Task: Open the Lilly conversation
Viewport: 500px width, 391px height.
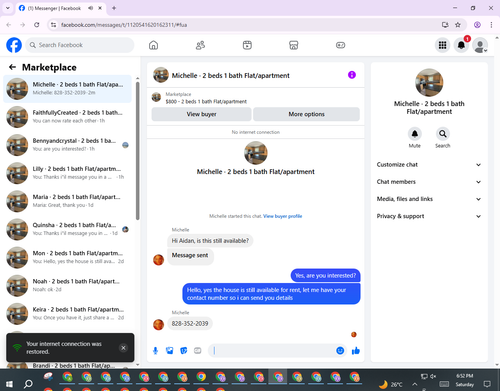Action: point(67,173)
